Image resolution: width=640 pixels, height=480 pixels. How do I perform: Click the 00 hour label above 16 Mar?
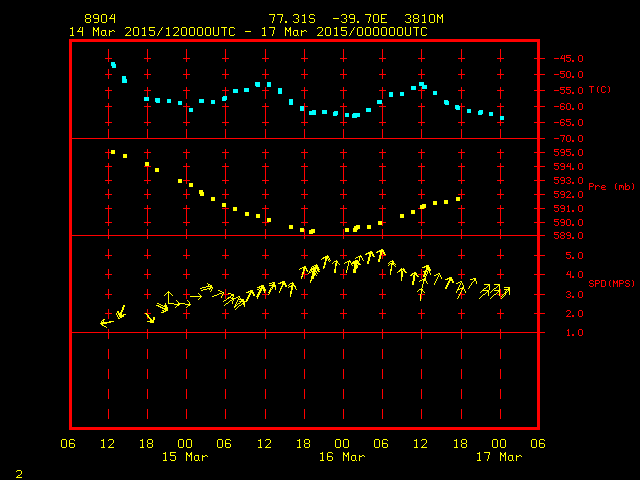pyautogui.click(x=342, y=444)
